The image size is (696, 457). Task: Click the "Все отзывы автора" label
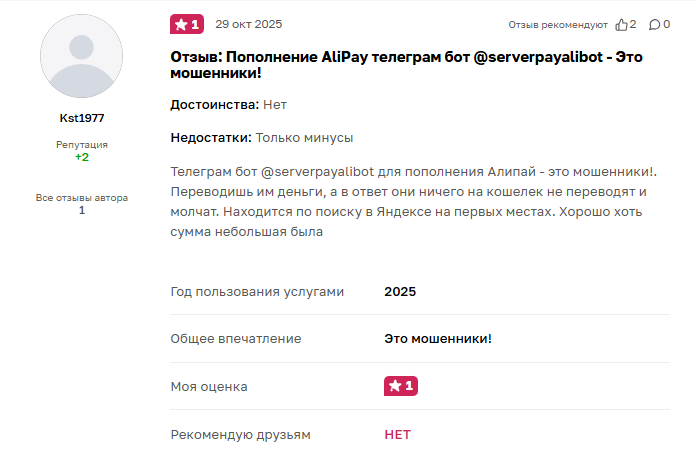point(82,197)
